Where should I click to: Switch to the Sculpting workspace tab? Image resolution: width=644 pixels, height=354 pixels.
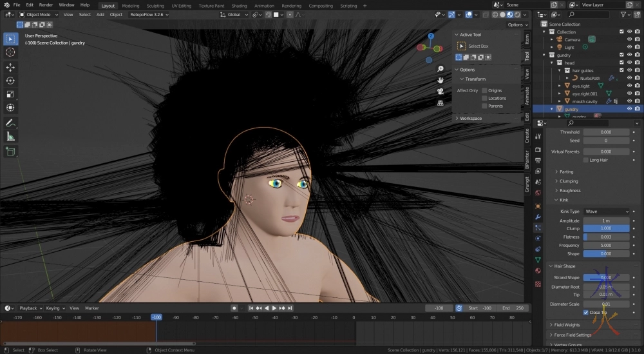(155, 5)
